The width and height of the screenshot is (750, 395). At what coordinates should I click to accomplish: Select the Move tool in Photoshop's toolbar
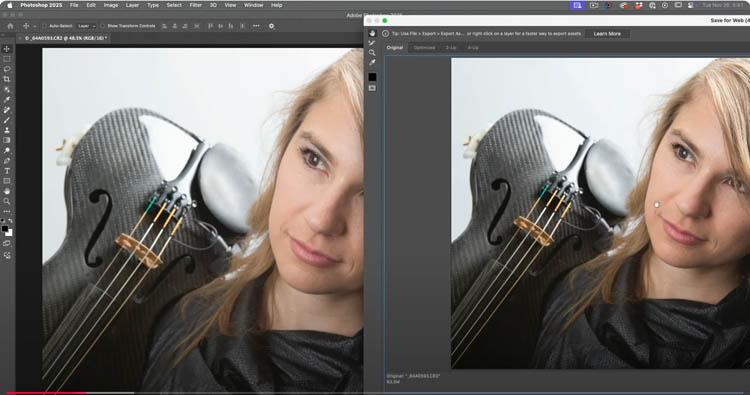[7, 49]
